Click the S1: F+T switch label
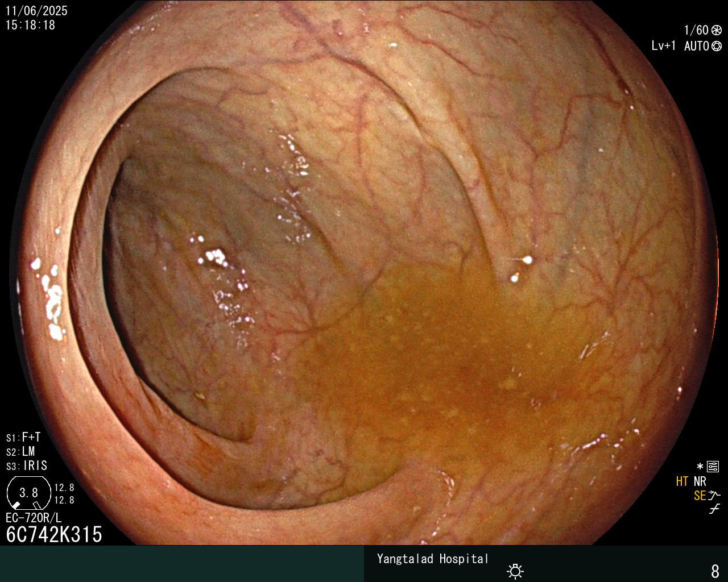Image resolution: width=728 pixels, height=582 pixels. [x=23, y=437]
